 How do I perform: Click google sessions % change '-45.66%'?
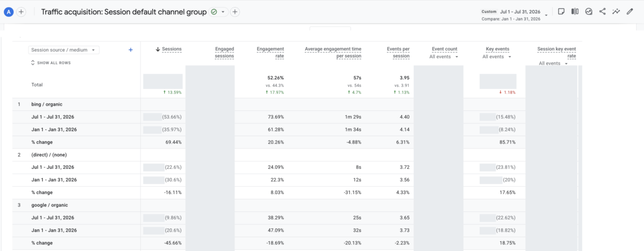click(x=172, y=243)
